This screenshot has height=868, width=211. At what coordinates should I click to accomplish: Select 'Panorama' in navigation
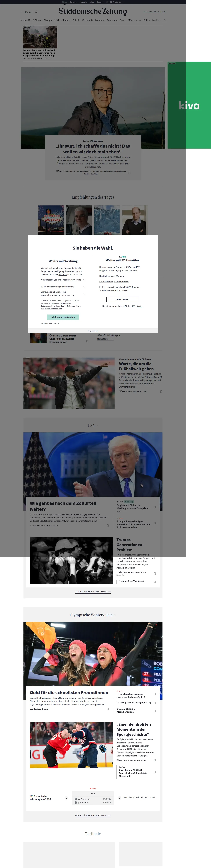click(112, 20)
